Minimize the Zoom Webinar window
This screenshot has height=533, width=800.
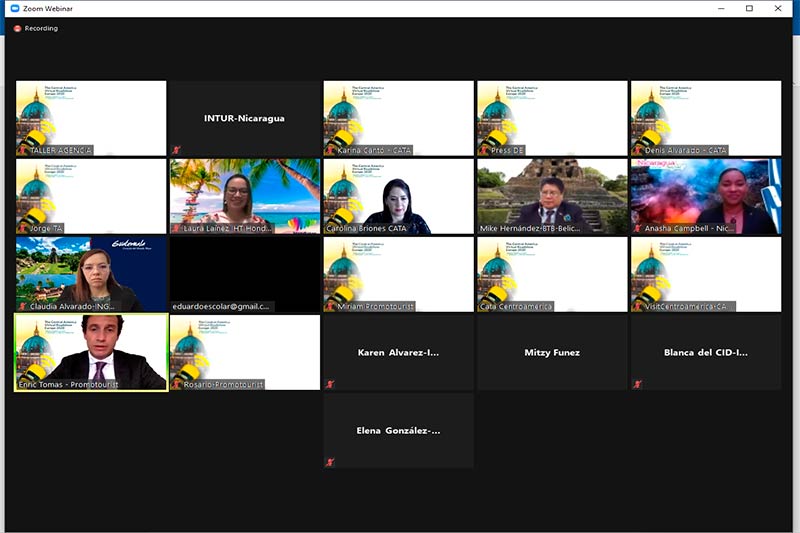click(x=719, y=8)
